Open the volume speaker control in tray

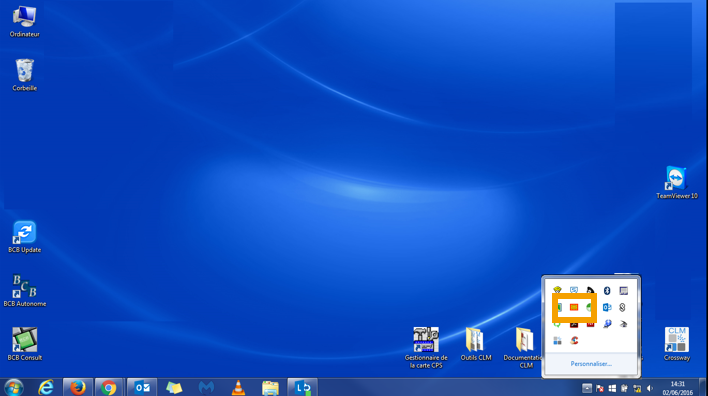coord(650,388)
